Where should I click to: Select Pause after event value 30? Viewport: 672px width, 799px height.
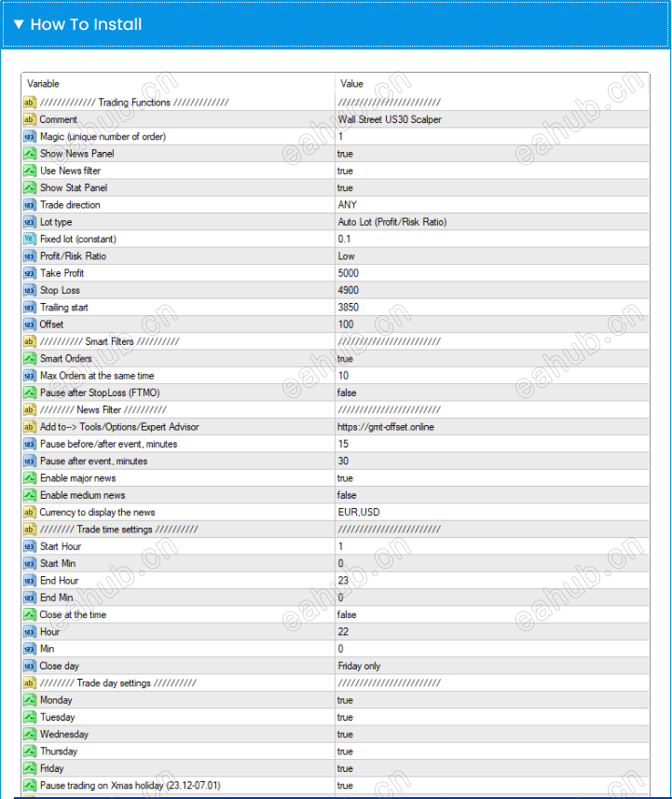pos(343,461)
